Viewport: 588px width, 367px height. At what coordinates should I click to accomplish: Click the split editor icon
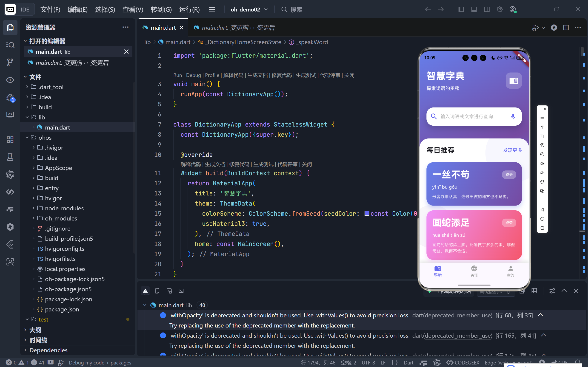(566, 28)
